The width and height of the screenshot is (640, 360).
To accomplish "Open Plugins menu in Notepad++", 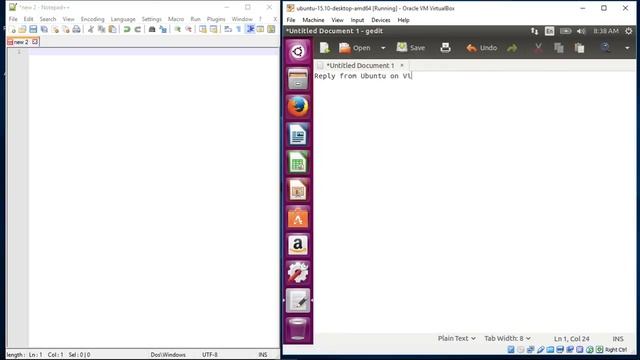I will point(216,19).
